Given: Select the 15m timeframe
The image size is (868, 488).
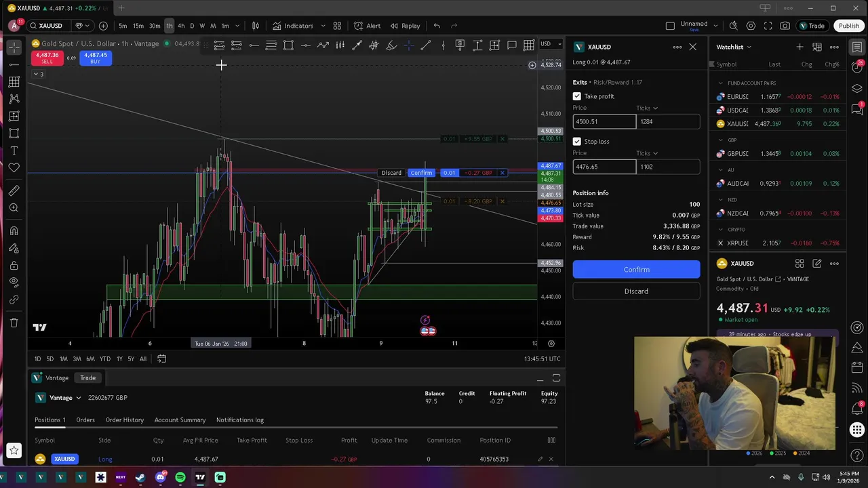Looking at the screenshot, I should [138, 26].
